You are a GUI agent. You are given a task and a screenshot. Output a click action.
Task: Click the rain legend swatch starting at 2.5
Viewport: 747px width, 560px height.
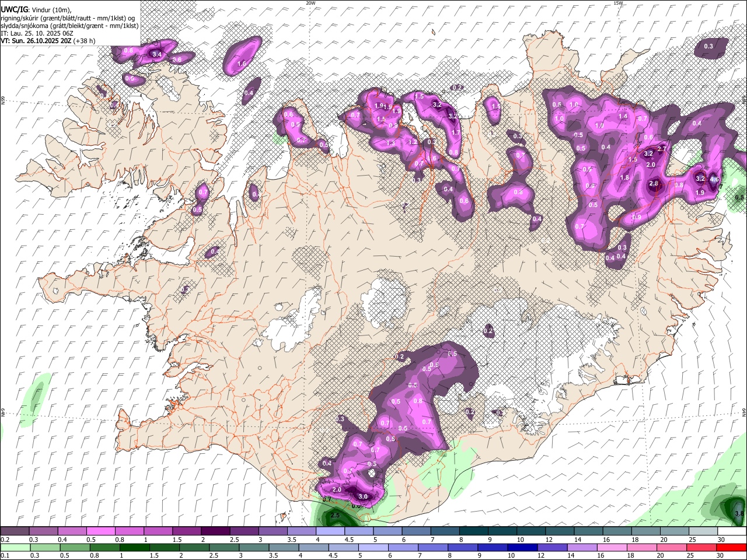tap(224, 547)
